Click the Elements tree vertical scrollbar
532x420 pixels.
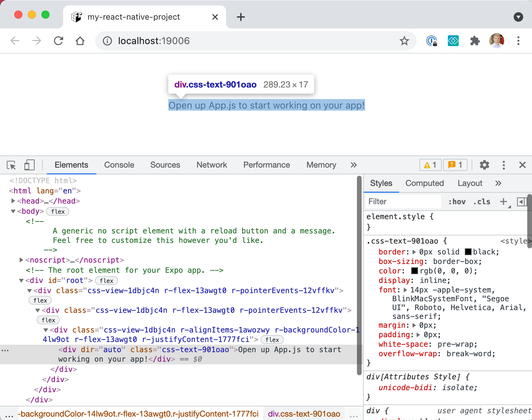point(359,275)
